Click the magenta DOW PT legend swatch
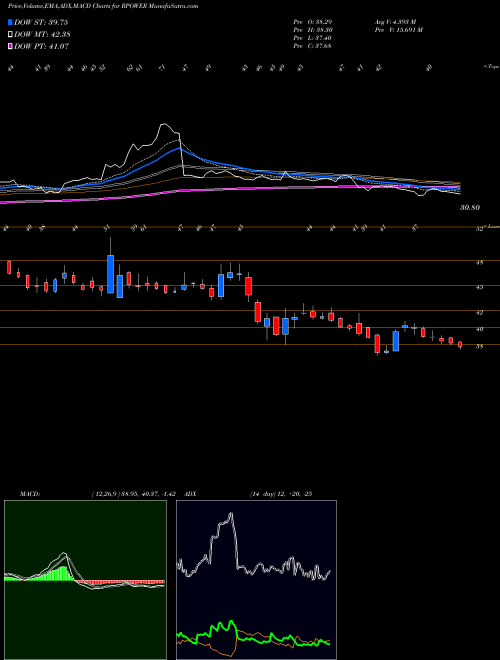The width and height of the screenshot is (500, 660). pyautogui.click(x=10, y=46)
